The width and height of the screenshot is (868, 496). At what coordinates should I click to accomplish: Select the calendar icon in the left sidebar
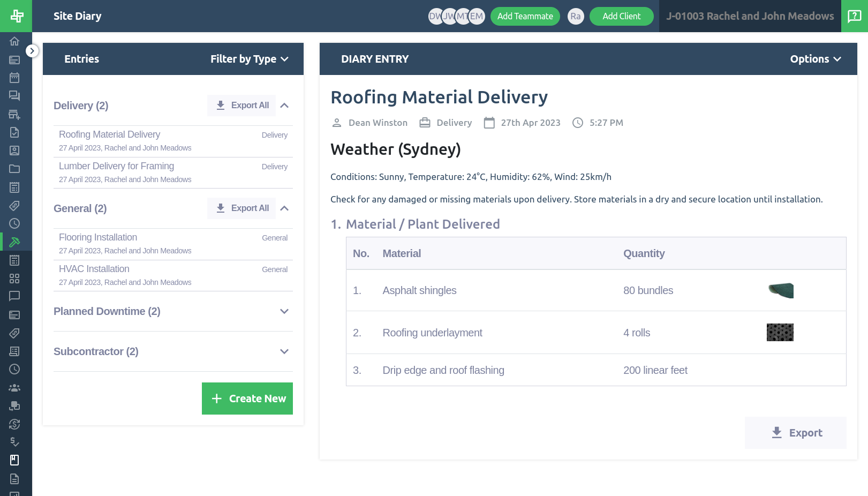click(x=14, y=77)
